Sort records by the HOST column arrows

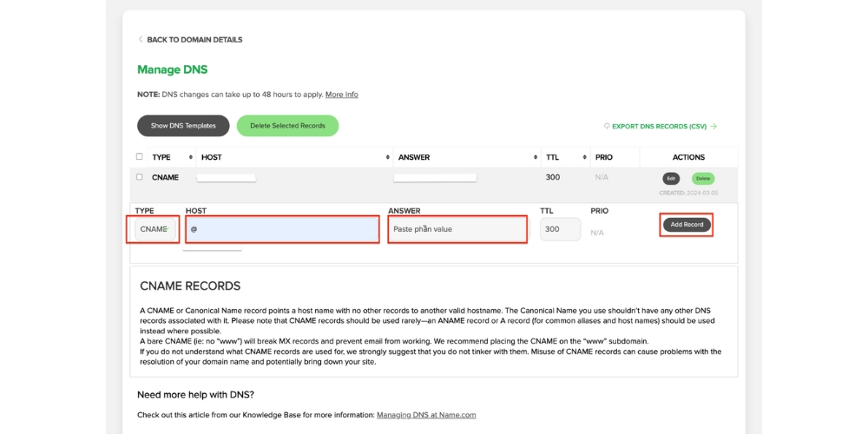387,157
